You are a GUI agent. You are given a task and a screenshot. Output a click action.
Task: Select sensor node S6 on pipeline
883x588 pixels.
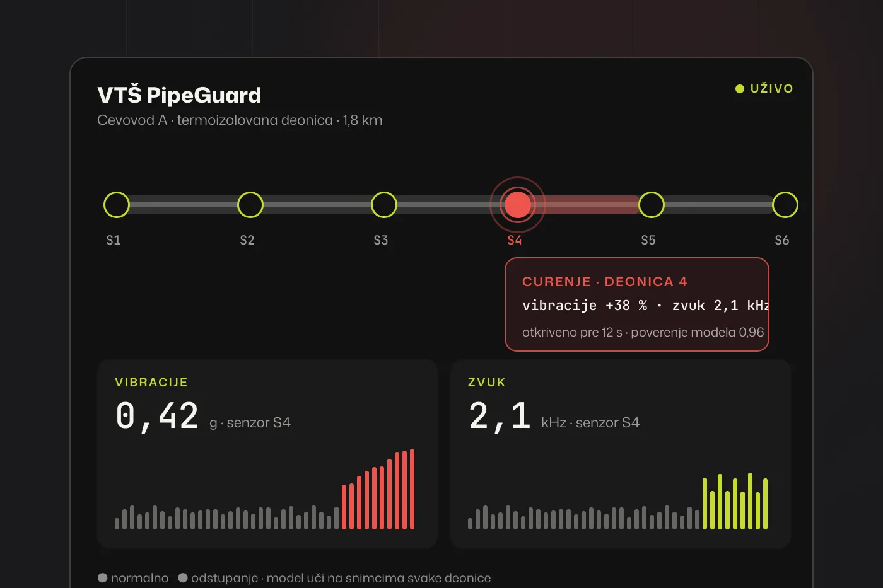pos(785,205)
